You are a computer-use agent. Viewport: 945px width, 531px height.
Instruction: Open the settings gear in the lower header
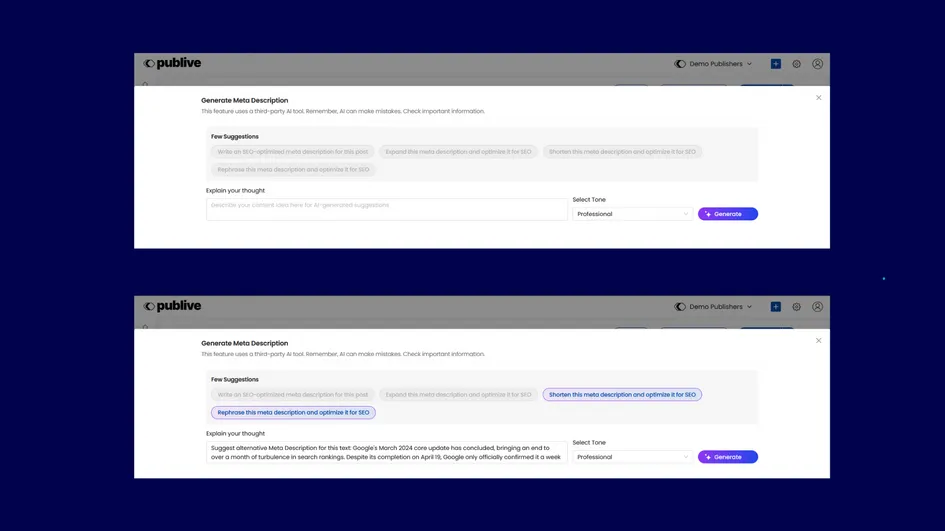[x=796, y=307]
